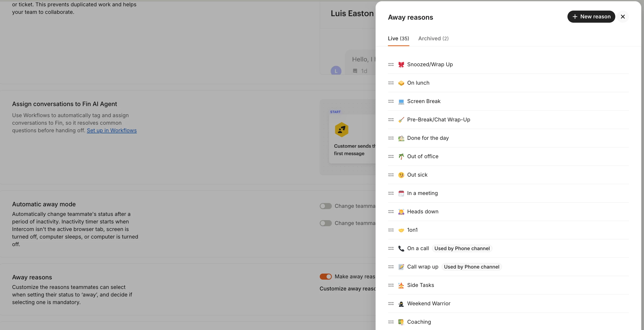Toggle the second Change teammate status switch
The width and height of the screenshot is (644, 330).
coord(326,223)
